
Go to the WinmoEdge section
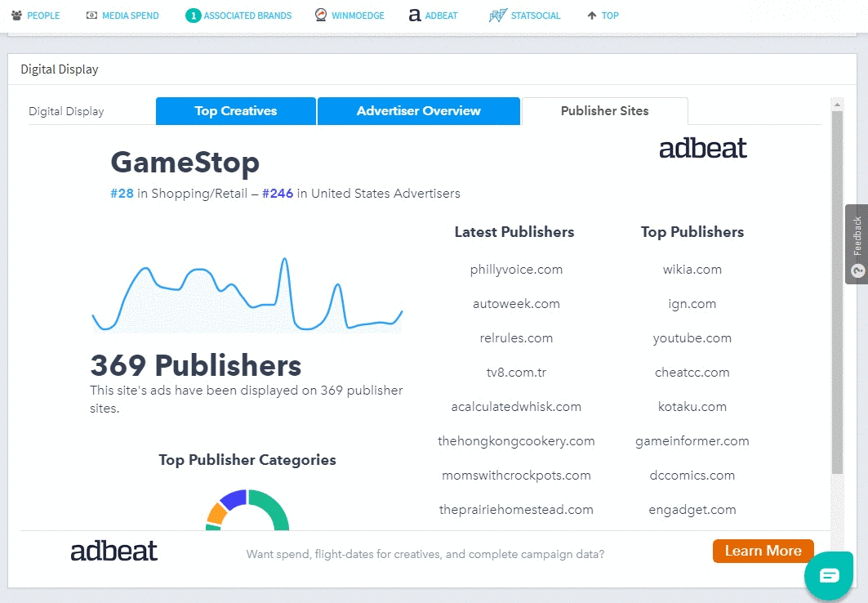358,16
